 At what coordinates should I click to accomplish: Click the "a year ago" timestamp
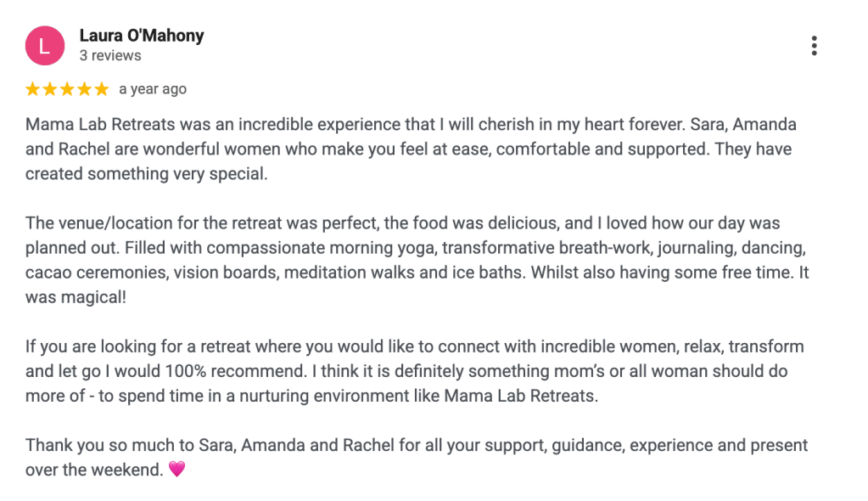tap(153, 89)
